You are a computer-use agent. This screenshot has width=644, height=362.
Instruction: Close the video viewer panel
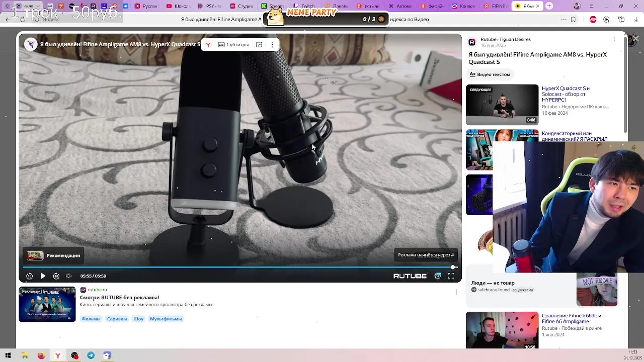point(636,39)
